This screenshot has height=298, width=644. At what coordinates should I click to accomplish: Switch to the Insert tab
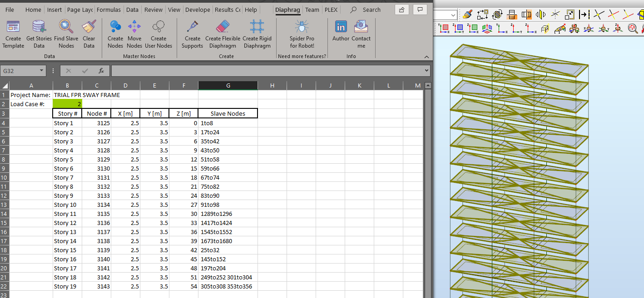tap(54, 10)
